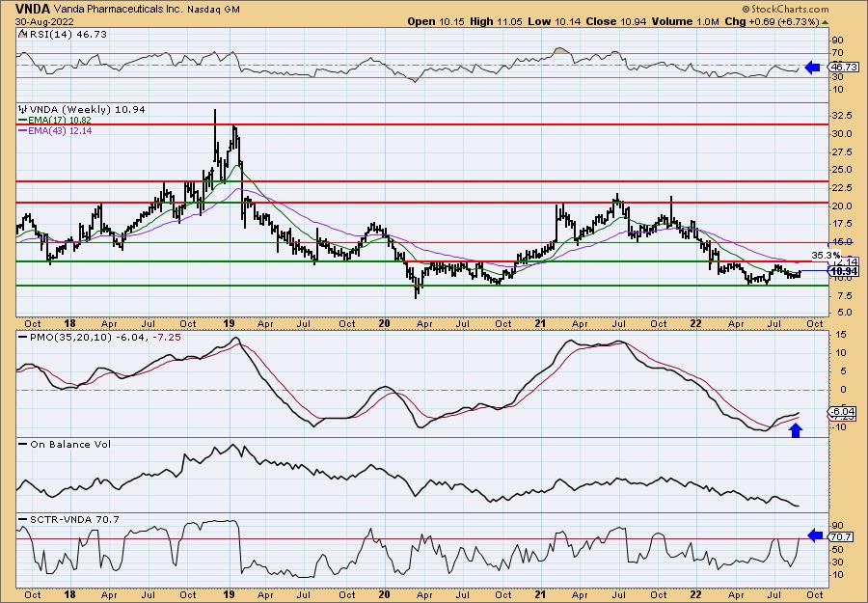Click the price-bar icon beside VNDA (Weekly)

pyautogui.click(x=23, y=110)
